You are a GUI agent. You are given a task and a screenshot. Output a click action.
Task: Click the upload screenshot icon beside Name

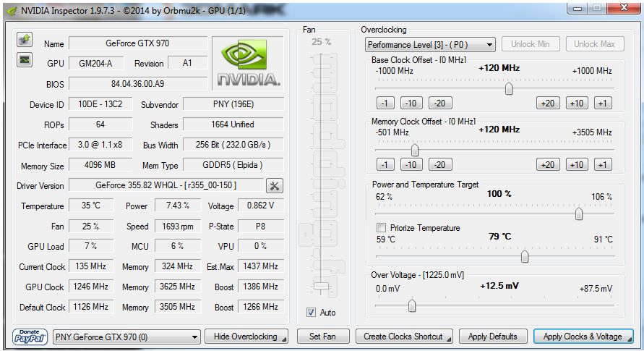[25, 40]
